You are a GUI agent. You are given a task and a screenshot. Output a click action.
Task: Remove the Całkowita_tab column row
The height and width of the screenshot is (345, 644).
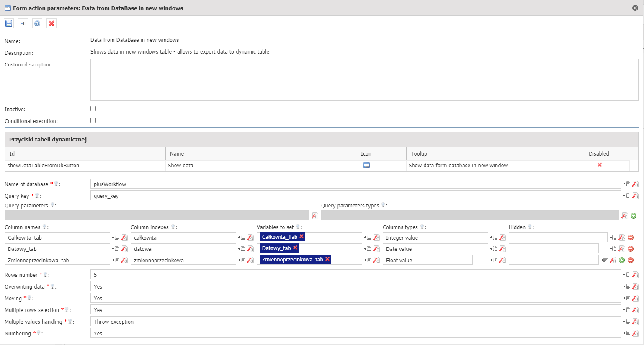coord(631,238)
